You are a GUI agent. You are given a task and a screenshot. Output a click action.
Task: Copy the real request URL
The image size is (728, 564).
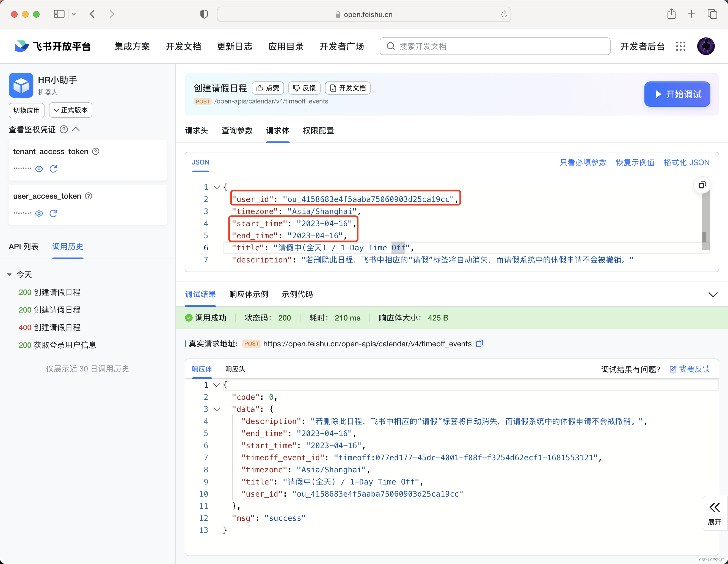pos(479,344)
